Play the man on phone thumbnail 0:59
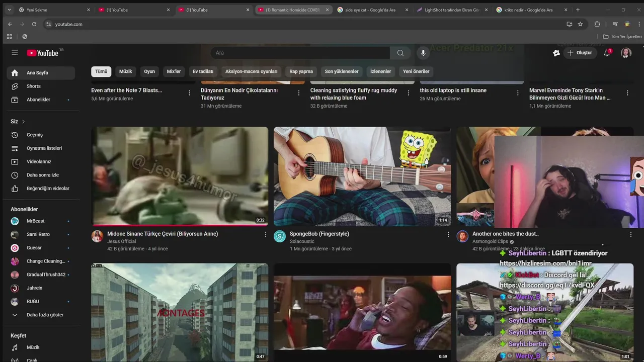The image size is (644, 362). (362, 312)
